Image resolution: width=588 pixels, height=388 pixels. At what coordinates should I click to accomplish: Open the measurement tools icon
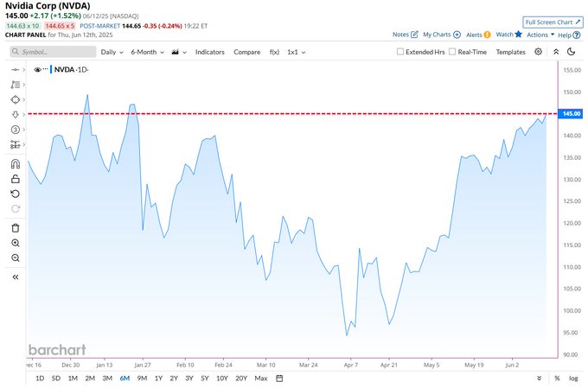pos(15,144)
